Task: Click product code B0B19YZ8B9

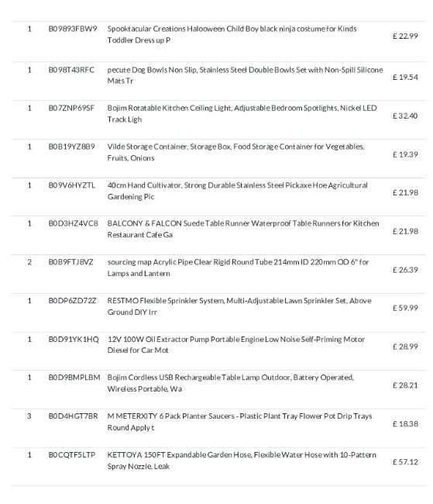Action: pyautogui.click(x=71, y=147)
